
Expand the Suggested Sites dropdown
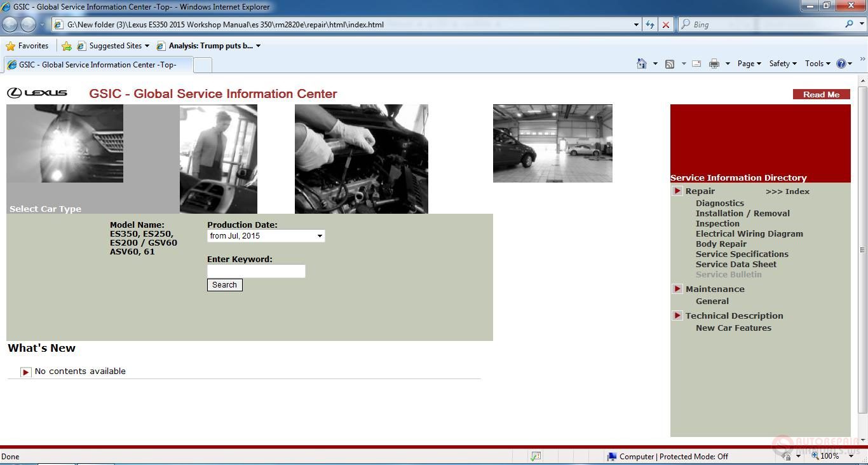coord(147,46)
